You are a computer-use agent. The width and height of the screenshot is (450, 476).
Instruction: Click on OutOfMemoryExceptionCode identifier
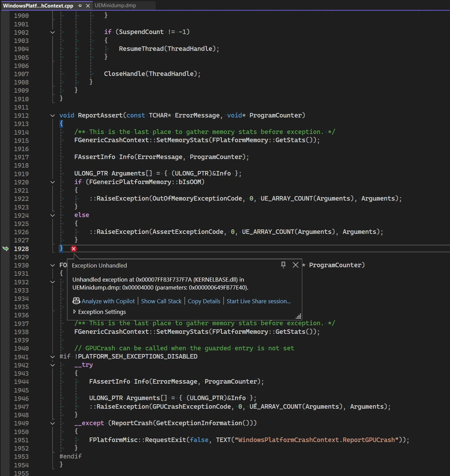pyautogui.click(x=197, y=199)
